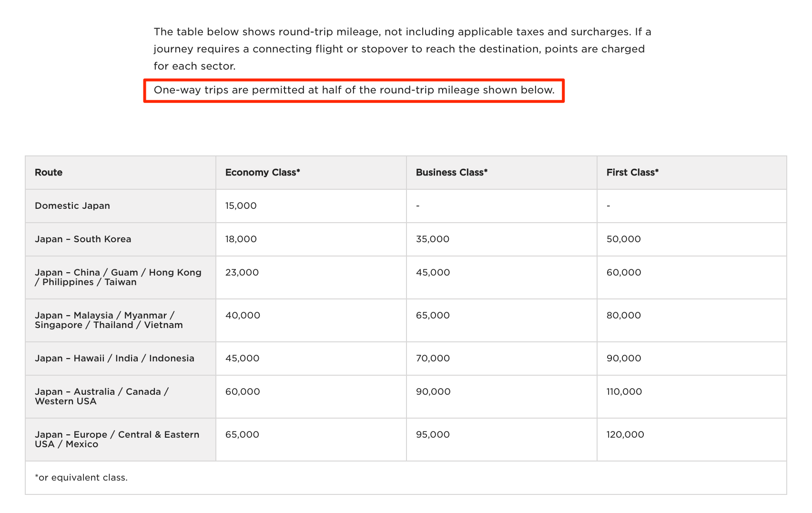Click the Economy Class column header

click(263, 173)
